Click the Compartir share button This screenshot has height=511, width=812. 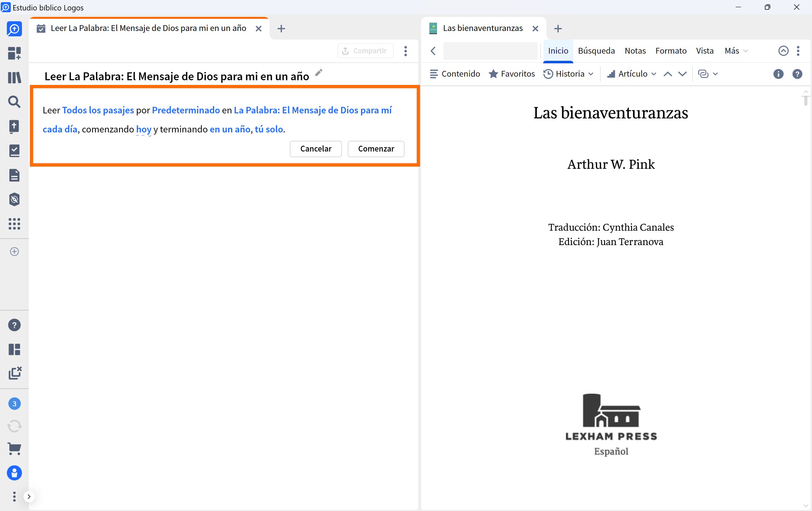[x=365, y=51]
